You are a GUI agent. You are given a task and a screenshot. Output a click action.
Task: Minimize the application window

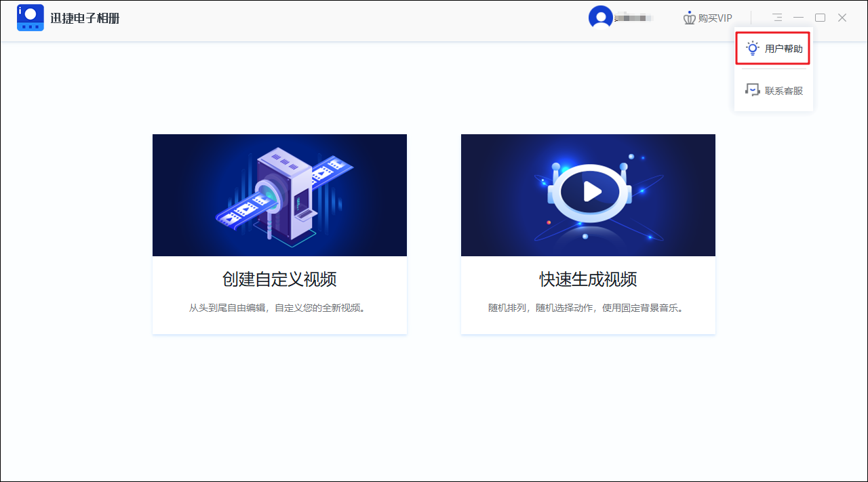coord(799,18)
